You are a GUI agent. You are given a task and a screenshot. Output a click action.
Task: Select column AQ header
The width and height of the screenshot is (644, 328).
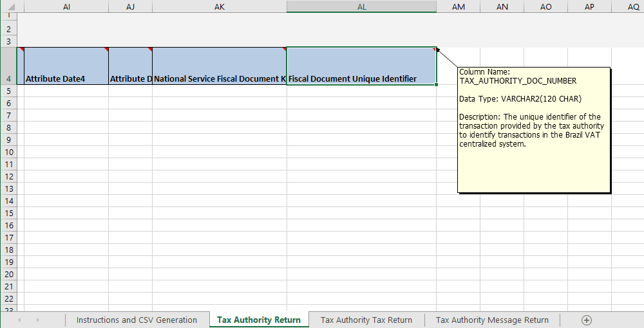point(627,6)
